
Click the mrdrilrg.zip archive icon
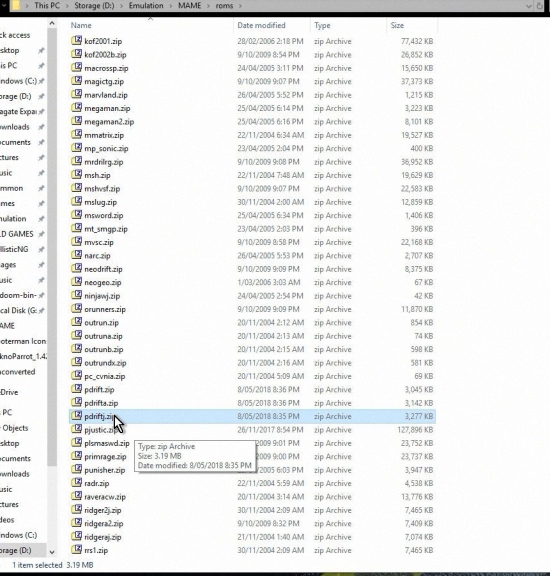click(76, 161)
